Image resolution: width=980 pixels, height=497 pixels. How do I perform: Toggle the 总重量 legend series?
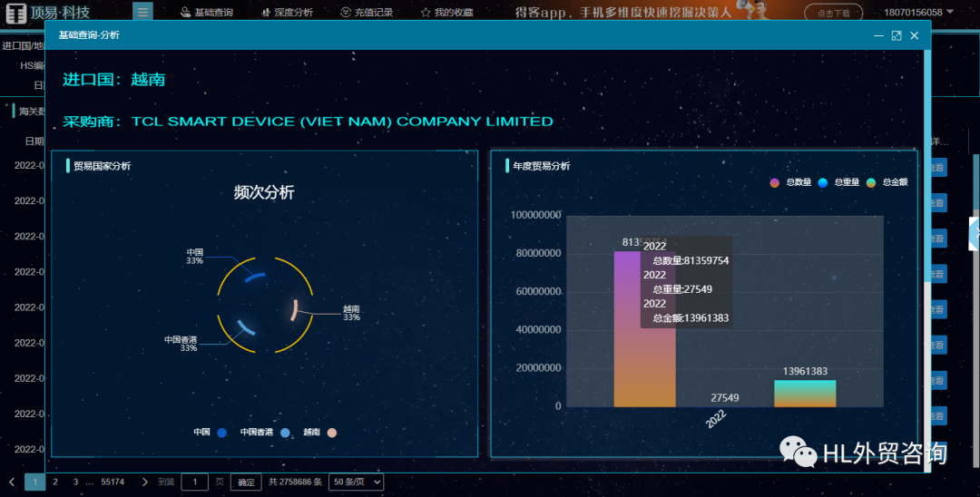[838, 182]
